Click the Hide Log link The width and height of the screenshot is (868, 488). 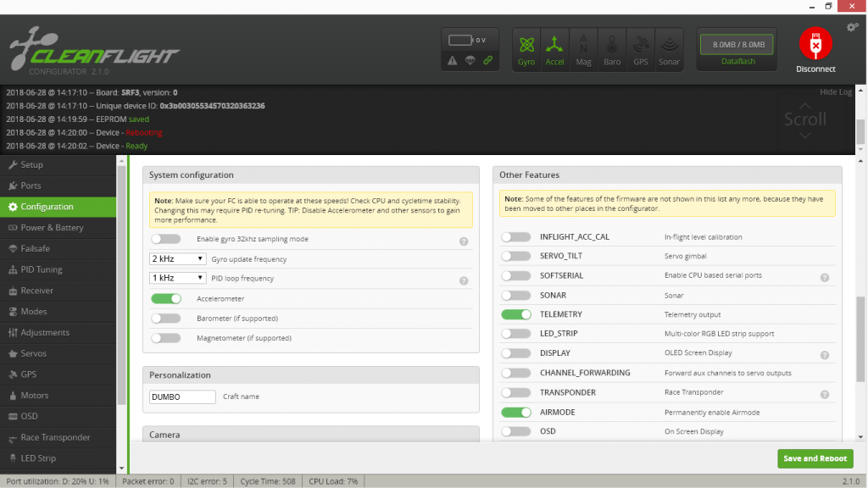[x=835, y=92]
